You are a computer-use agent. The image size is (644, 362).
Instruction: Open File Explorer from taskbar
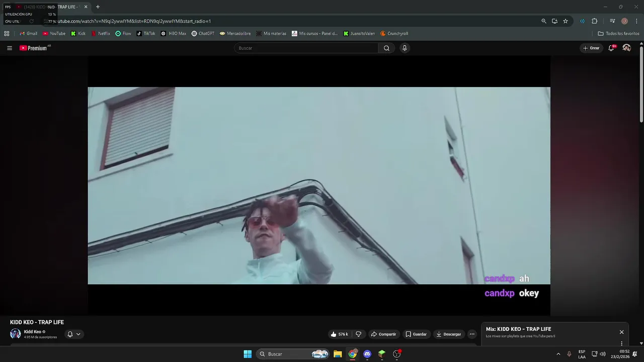[x=338, y=354]
